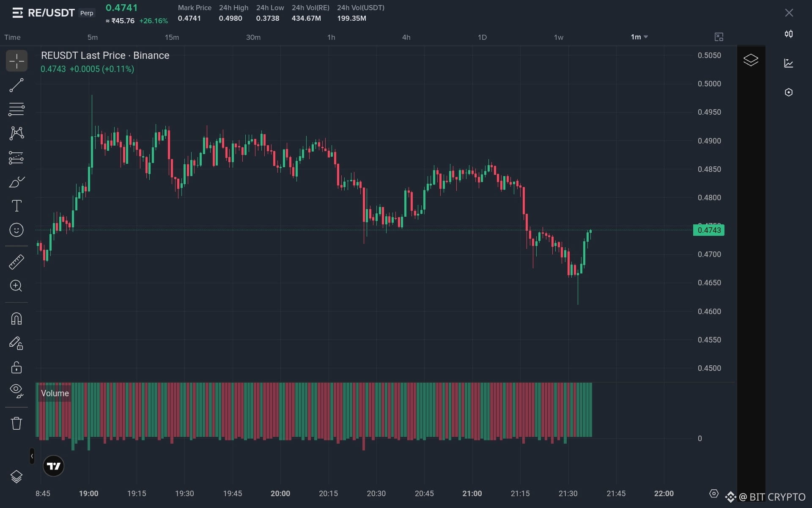Hide all drawings with eye icon
The width and height of the screenshot is (812, 508).
(16, 391)
